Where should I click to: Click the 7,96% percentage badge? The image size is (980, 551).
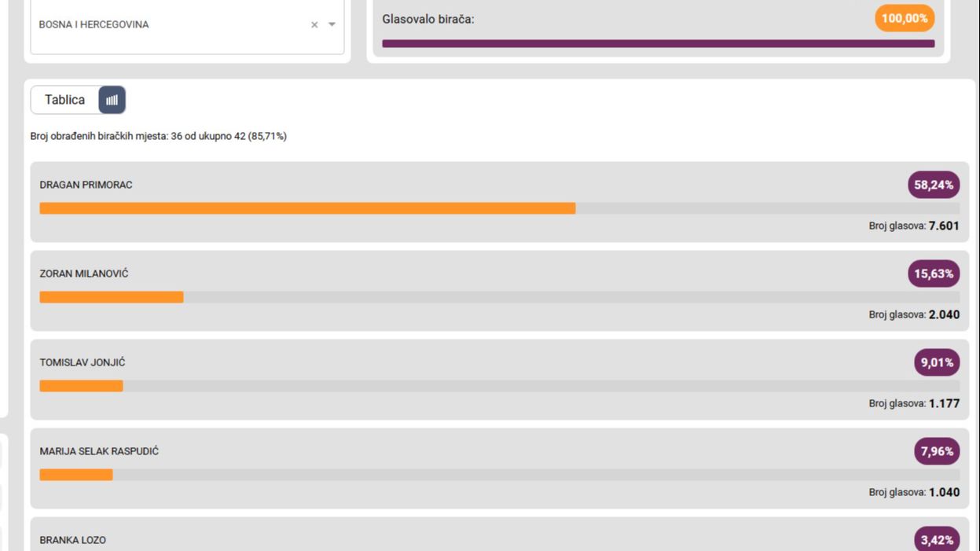tap(936, 451)
